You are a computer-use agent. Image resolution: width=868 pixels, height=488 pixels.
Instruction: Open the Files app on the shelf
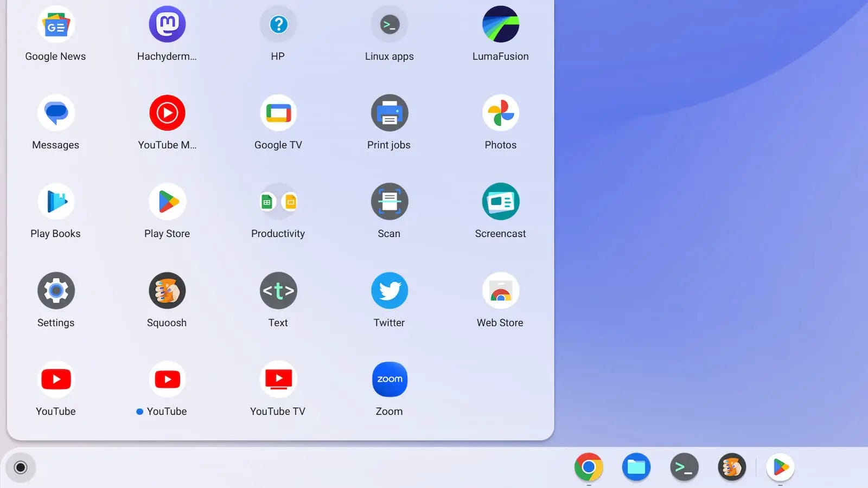(x=636, y=467)
